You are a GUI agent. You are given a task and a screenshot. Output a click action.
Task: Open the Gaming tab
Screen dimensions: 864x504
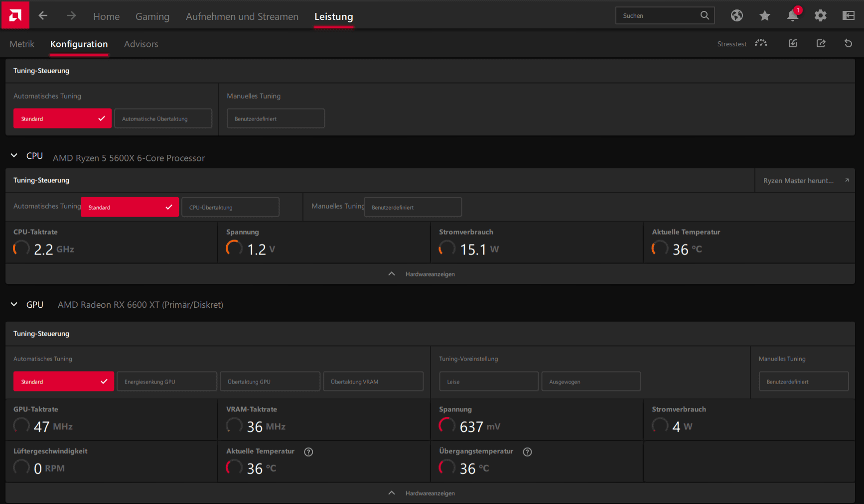pos(152,16)
